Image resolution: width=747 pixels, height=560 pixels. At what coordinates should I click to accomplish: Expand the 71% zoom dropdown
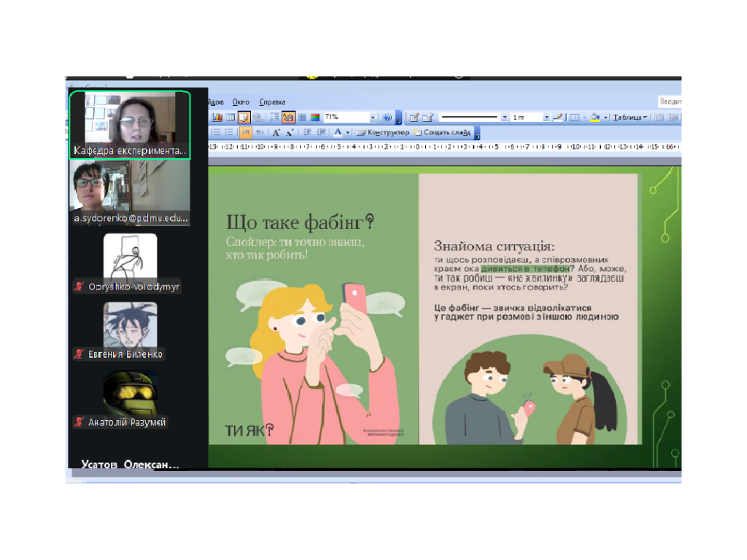coord(373,117)
